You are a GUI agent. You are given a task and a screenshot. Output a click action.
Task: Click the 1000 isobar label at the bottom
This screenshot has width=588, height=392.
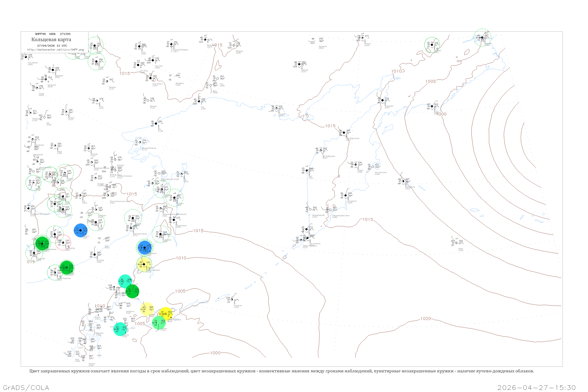[x=215, y=353]
